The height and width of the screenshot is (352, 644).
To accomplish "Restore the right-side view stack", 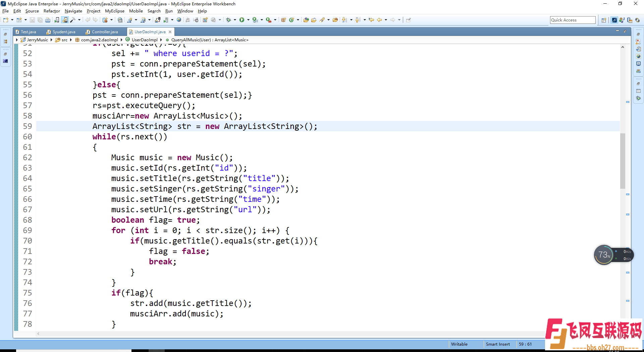I will (638, 34).
